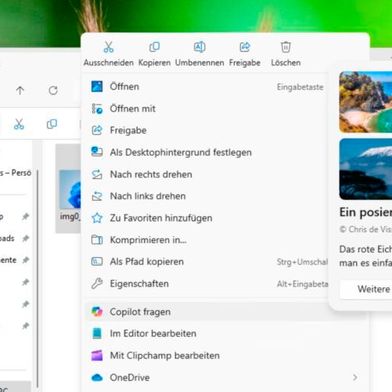
Task: Click the copy icon in Explorer toolbar
Action: pyautogui.click(x=52, y=124)
